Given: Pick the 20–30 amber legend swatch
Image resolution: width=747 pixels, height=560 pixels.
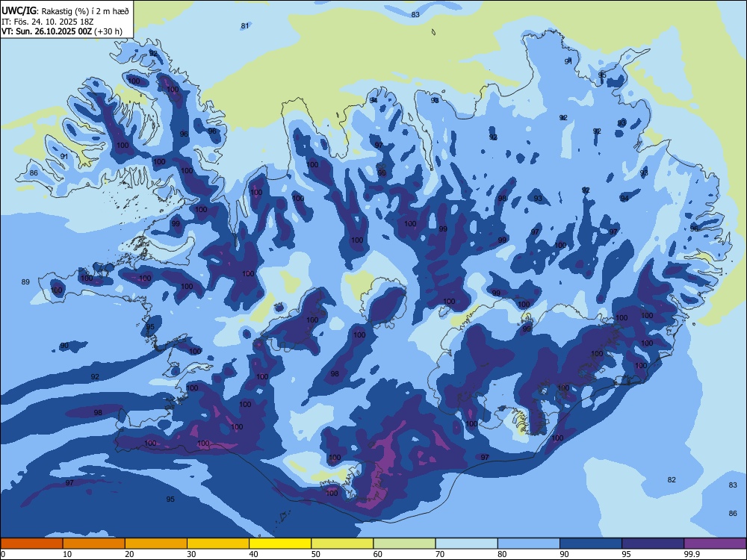Looking at the screenshot, I should click(156, 544).
